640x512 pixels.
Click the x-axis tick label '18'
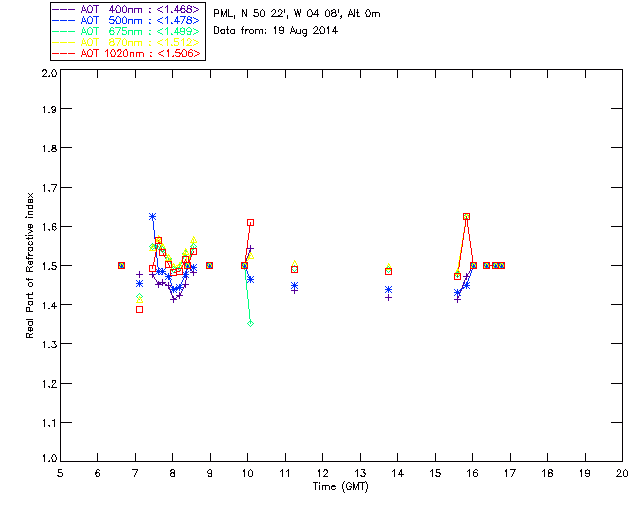coord(547,473)
